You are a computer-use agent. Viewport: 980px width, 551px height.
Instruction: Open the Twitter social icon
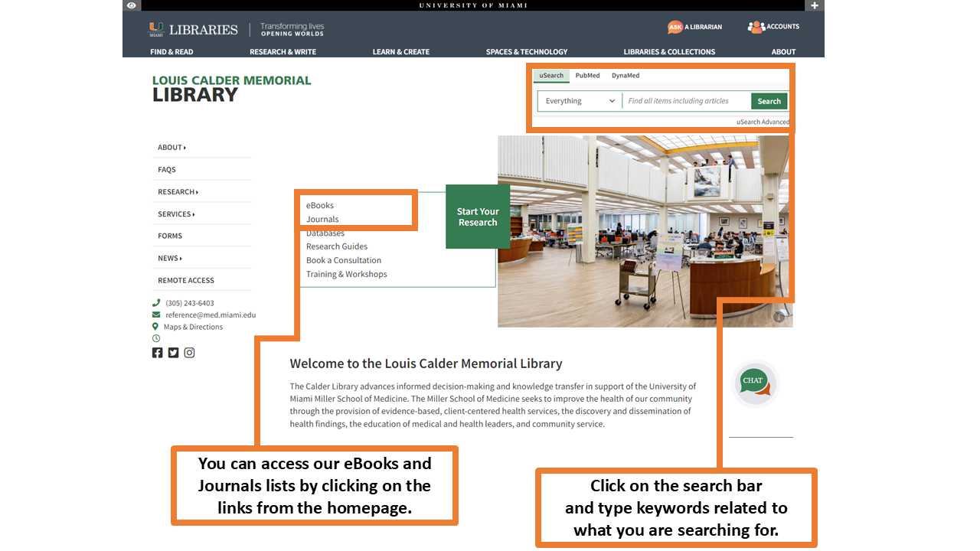pyautogui.click(x=173, y=353)
